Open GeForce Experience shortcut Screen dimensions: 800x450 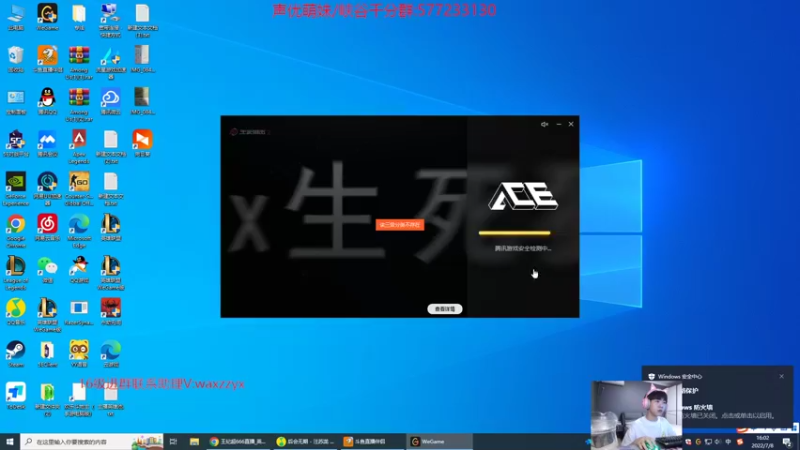[16, 188]
